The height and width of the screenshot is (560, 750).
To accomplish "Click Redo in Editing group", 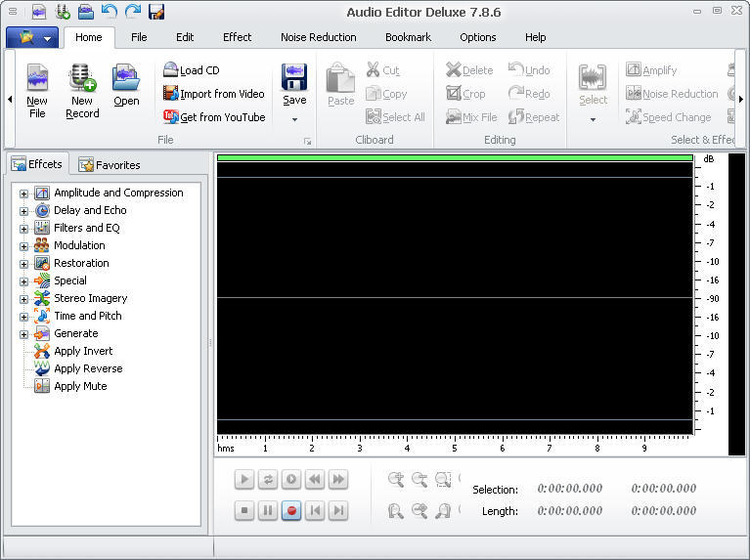I will point(529,94).
